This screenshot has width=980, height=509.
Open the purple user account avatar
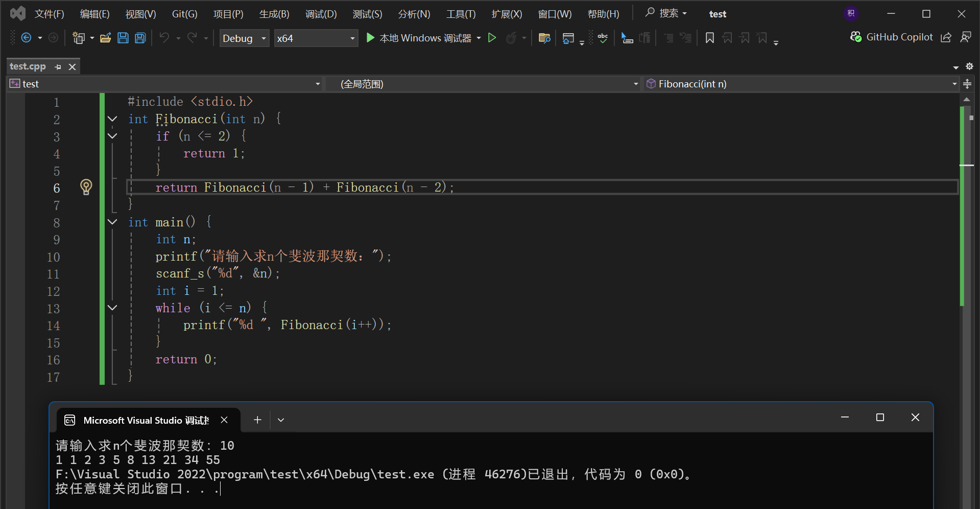coord(851,14)
